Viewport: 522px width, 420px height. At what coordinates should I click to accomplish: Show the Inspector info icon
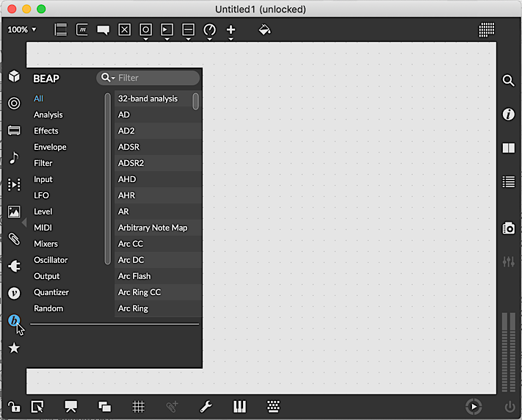coord(508,115)
